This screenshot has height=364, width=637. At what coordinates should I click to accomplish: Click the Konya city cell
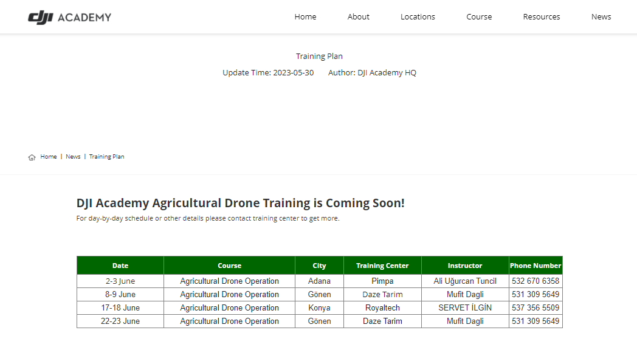pyautogui.click(x=319, y=308)
